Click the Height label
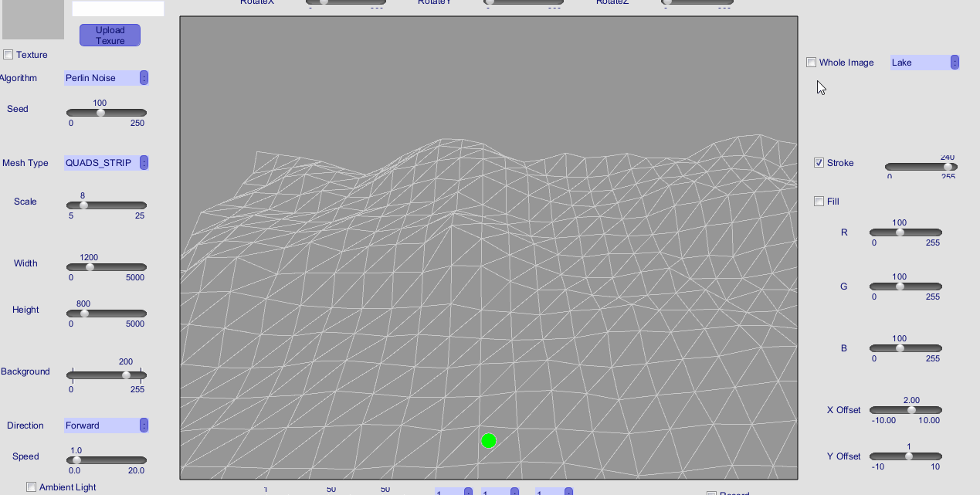Image resolution: width=980 pixels, height=495 pixels. point(25,310)
